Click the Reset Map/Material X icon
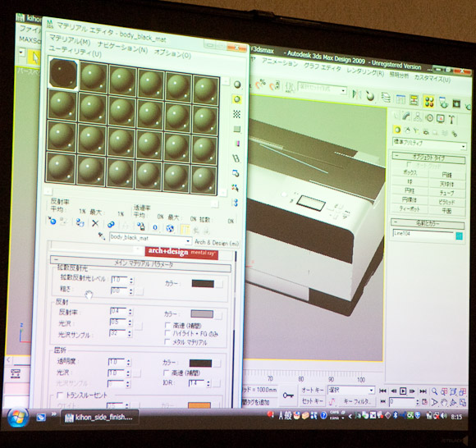476x448 pixels. tap(95, 224)
